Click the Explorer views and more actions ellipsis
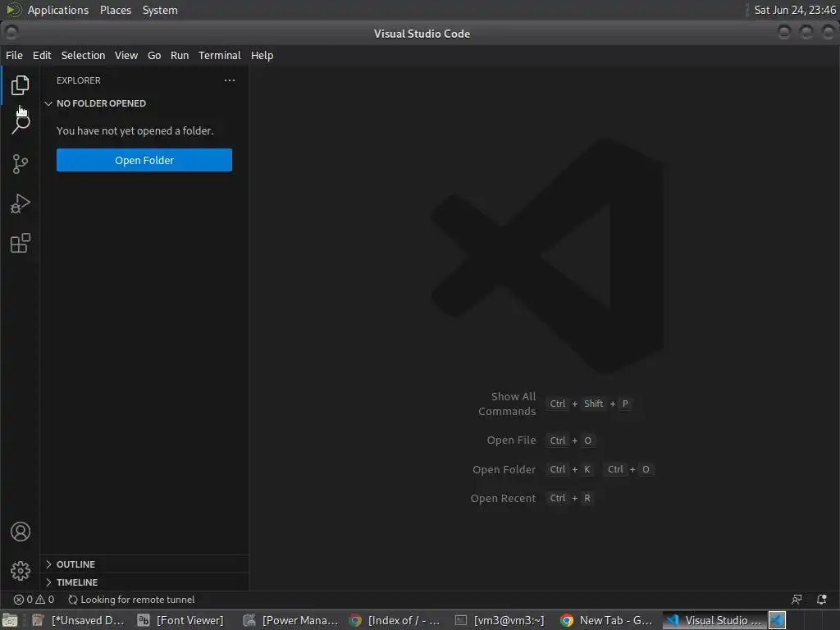 [230, 80]
